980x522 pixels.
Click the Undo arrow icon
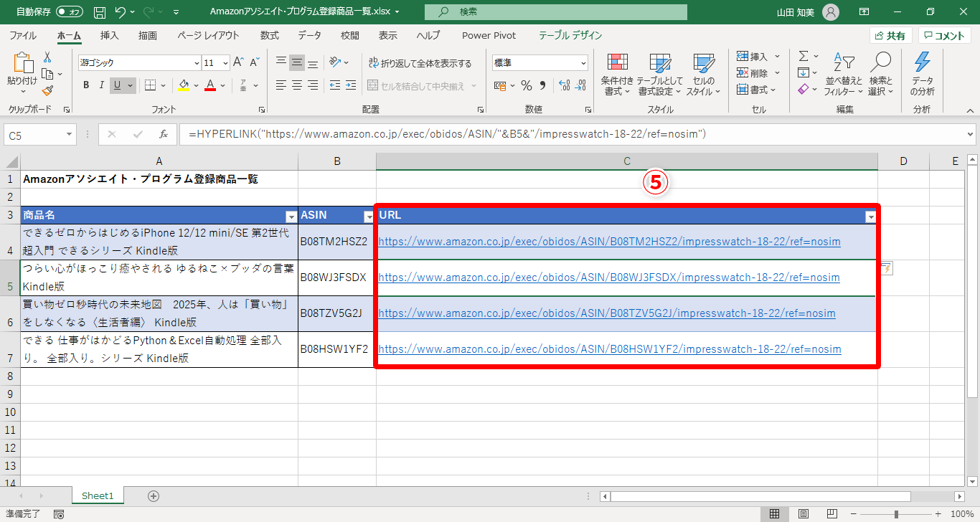click(121, 12)
